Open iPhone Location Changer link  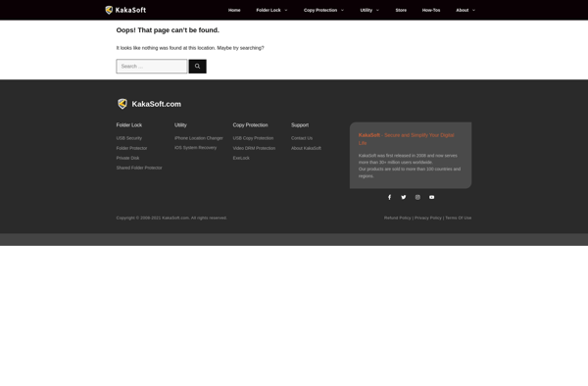pos(199,138)
